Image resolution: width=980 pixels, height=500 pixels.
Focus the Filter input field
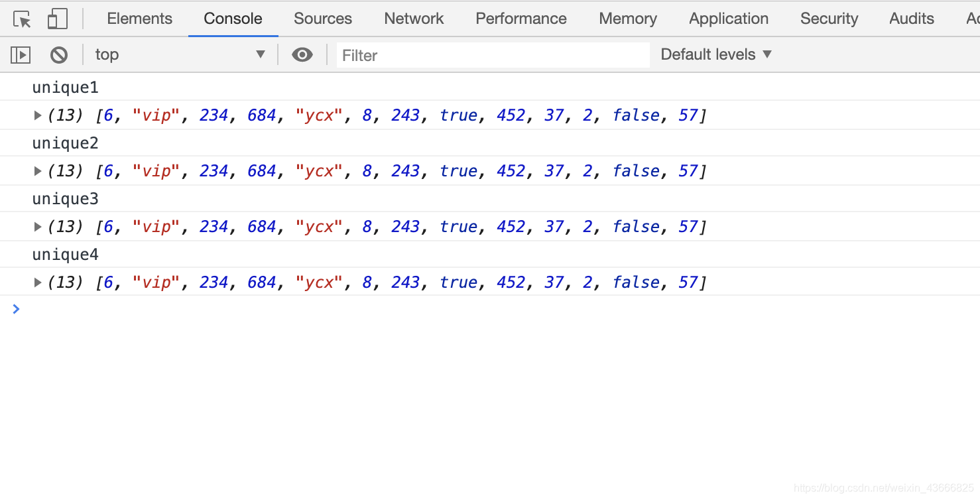click(493, 55)
